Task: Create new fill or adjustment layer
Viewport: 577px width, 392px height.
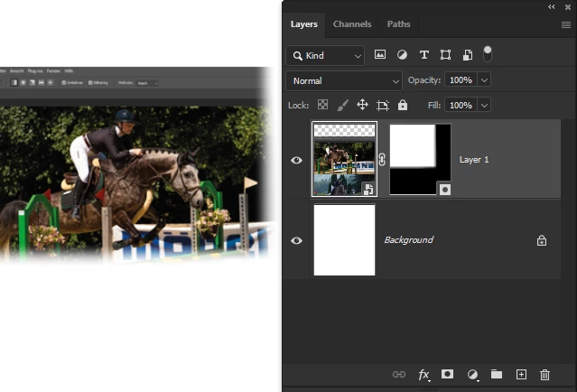Action: pyautogui.click(x=472, y=375)
